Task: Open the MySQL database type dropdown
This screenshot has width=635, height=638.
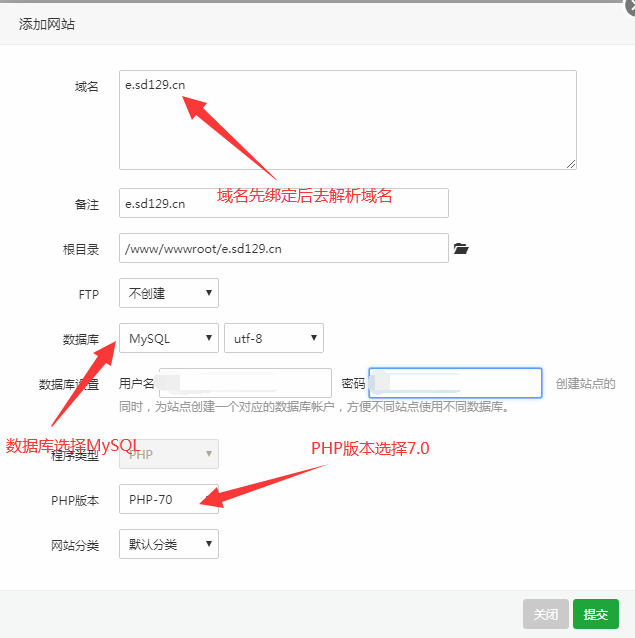Action: pos(168,338)
